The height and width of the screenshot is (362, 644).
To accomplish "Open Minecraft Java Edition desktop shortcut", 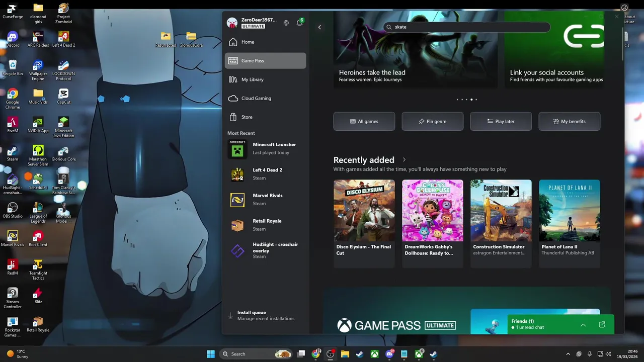I will click(63, 128).
